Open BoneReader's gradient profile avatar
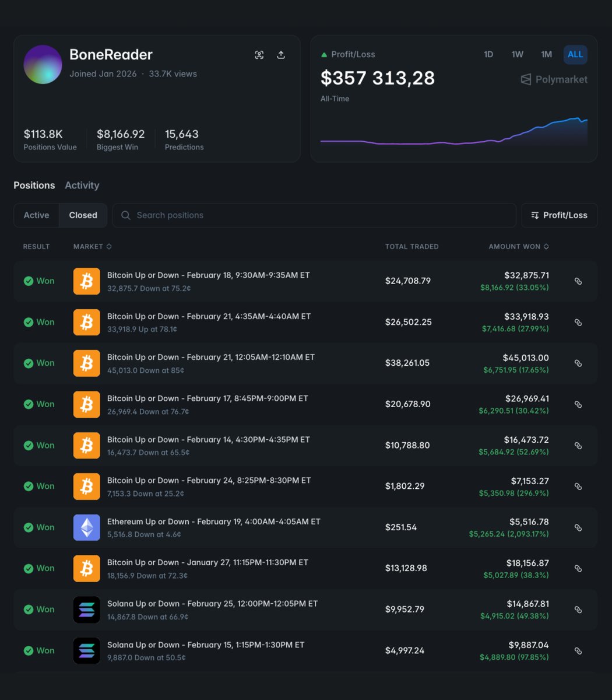Screen dimensions: 612x700 43,64
